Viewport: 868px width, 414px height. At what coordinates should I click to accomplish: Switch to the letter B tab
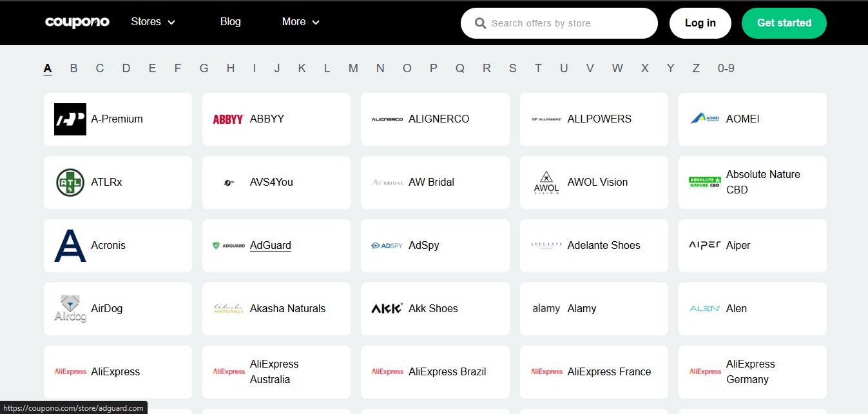73,68
